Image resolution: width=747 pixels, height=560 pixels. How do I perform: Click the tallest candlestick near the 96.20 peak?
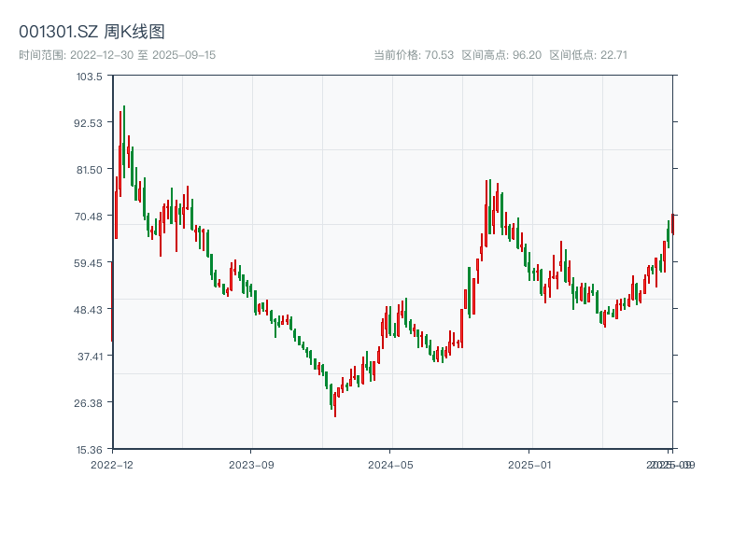(x=124, y=142)
